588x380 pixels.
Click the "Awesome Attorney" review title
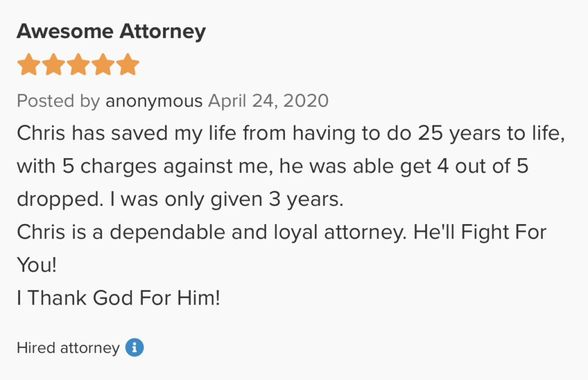click(x=111, y=31)
